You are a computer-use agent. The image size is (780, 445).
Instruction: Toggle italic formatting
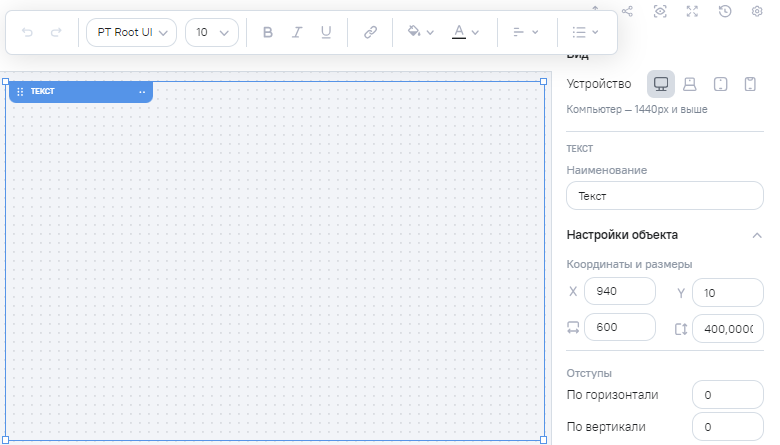coord(296,32)
